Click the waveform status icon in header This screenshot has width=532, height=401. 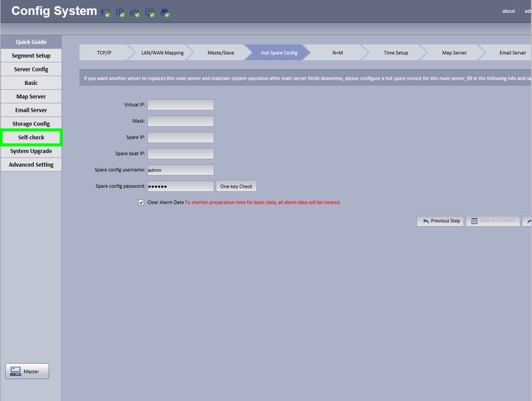(x=135, y=13)
